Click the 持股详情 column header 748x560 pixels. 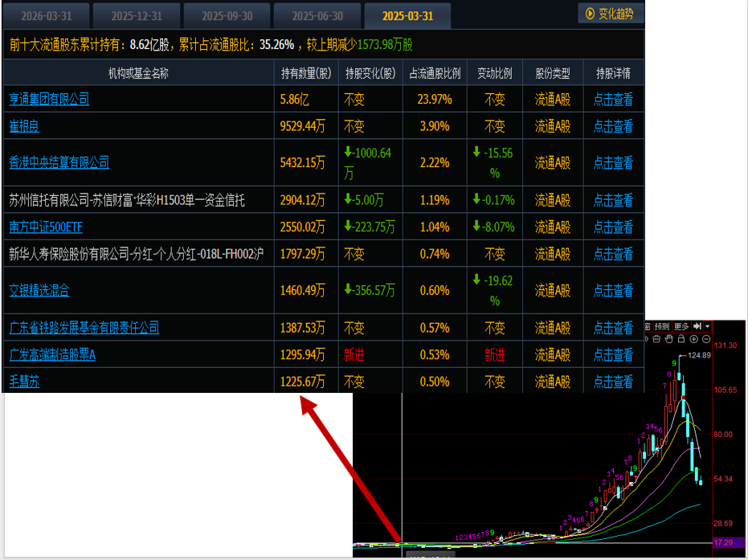coord(613,73)
